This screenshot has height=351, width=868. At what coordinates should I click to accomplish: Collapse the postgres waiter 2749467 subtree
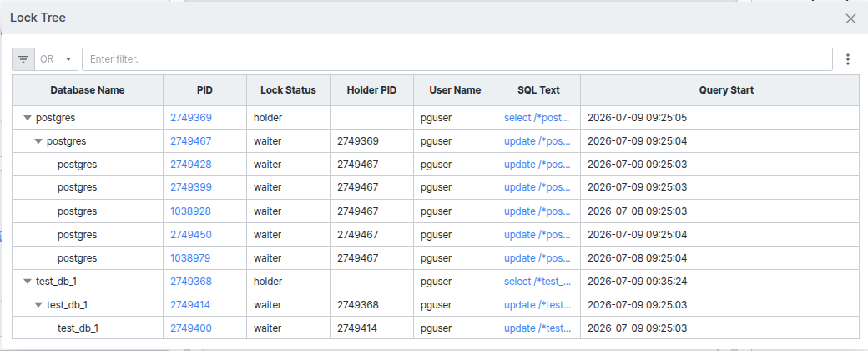click(x=38, y=141)
